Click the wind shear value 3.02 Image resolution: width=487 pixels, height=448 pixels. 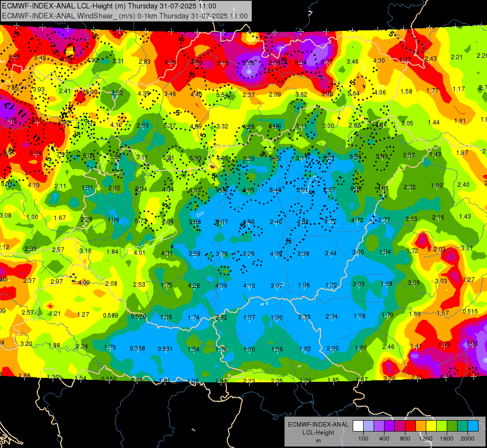coord(472,343)
